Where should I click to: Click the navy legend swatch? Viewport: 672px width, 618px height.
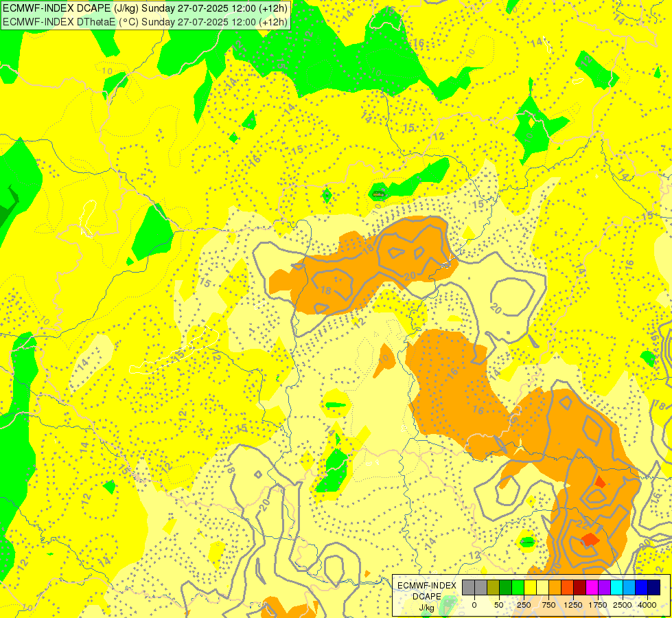click(x=654, y=588)
